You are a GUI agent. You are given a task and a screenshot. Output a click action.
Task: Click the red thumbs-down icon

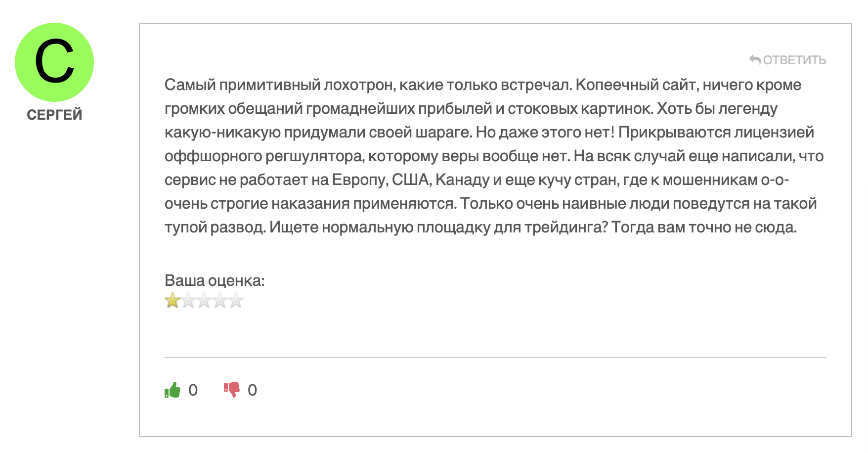coord(231,390)
